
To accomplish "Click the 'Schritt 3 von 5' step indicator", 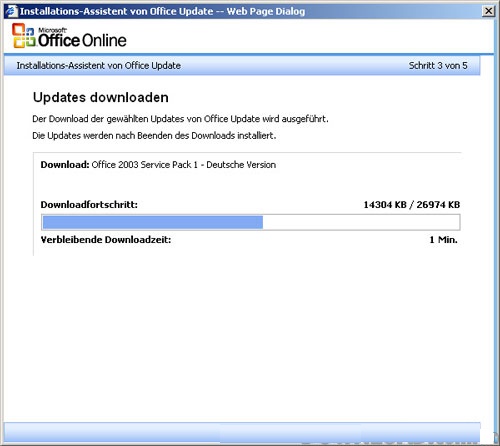I will pyautogui.click(x=438, y=66).
